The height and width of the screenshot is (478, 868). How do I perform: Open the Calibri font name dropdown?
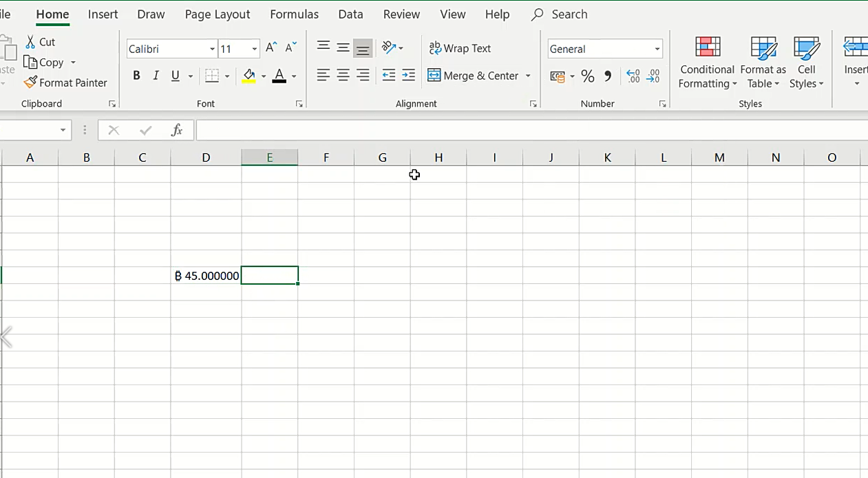(x=212, y=49)
